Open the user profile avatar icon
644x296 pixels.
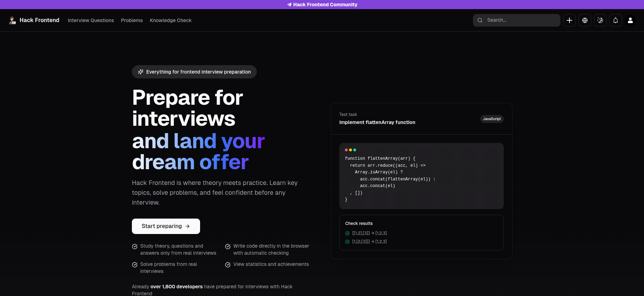point(630,20)
